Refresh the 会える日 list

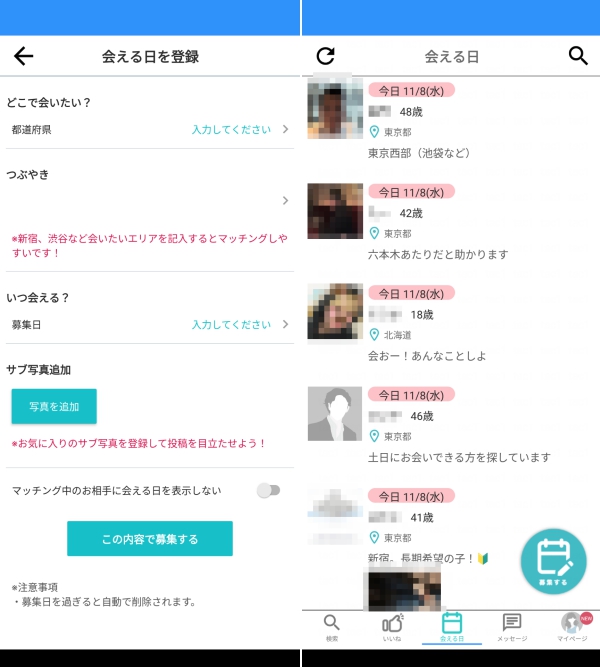pos(325,56)
